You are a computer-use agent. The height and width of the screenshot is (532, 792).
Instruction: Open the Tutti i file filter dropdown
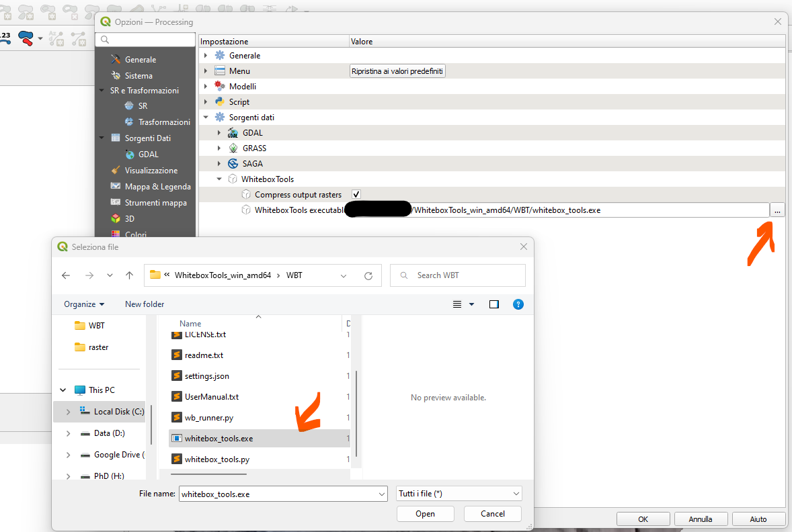point(459,493)
